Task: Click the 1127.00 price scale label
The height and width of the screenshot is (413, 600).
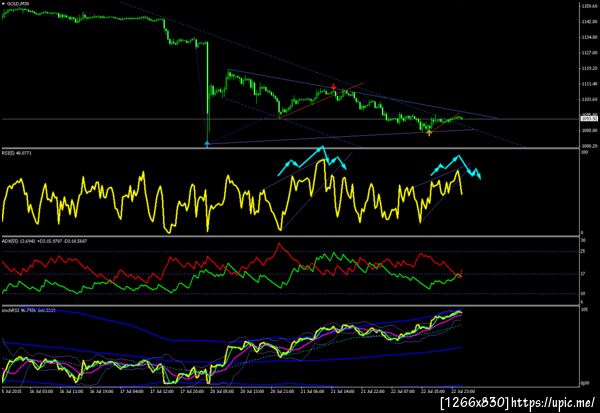Action: tap(590, 53)
